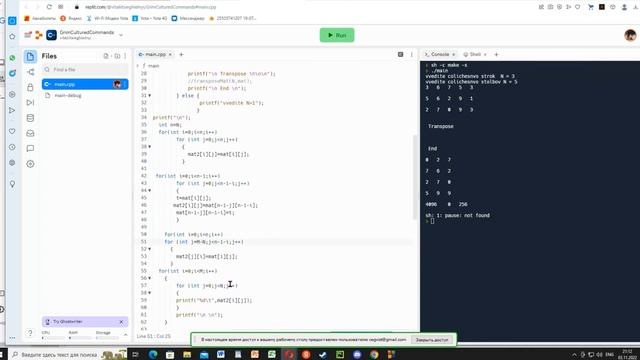640x360 pixels.
Task: Open Try Ghostwriter banner
Action: pyautogui.click(x=81, y=322)
